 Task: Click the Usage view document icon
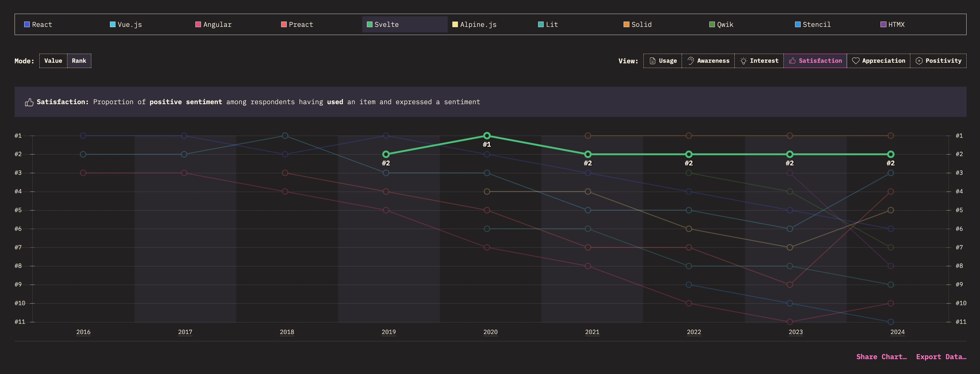[x=652, y=61]
